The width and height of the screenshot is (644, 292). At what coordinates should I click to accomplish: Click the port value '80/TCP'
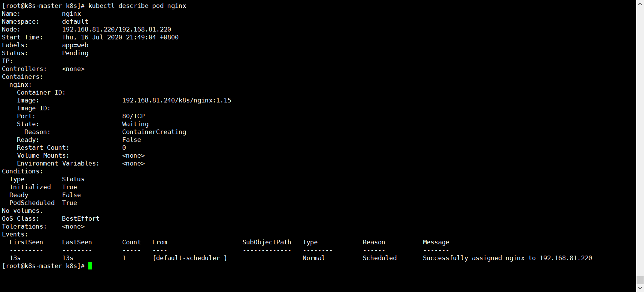133,116
